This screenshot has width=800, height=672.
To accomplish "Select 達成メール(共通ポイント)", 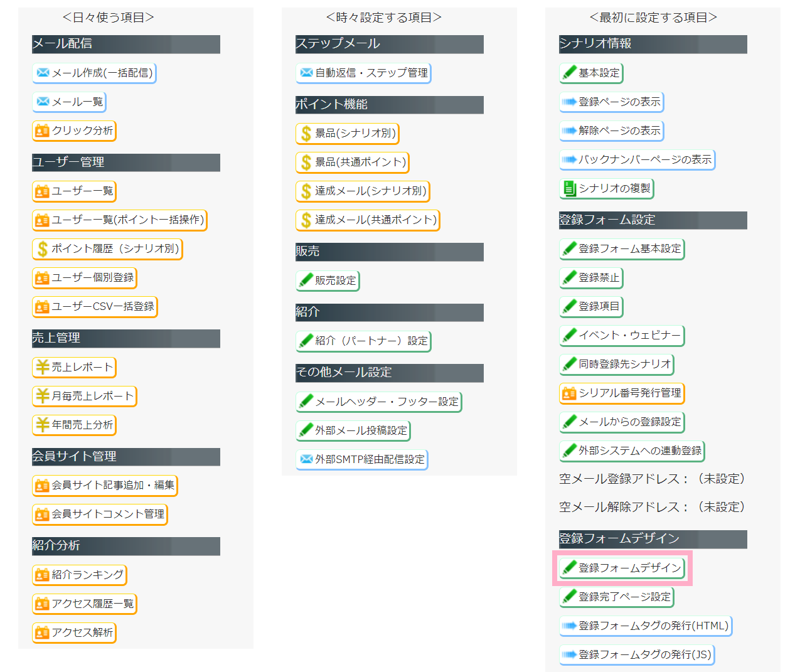I will click(x=368, y=220).
